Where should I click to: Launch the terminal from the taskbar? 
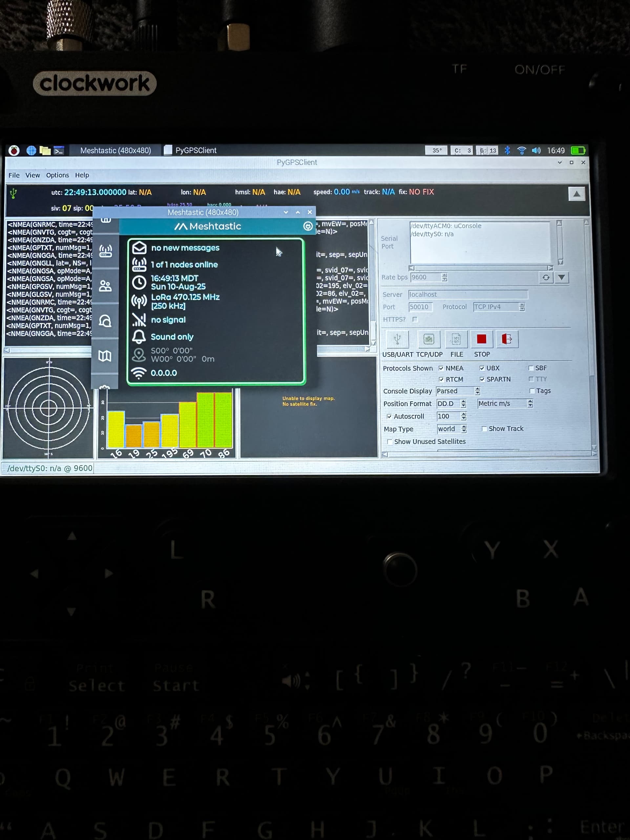(59, 150)
